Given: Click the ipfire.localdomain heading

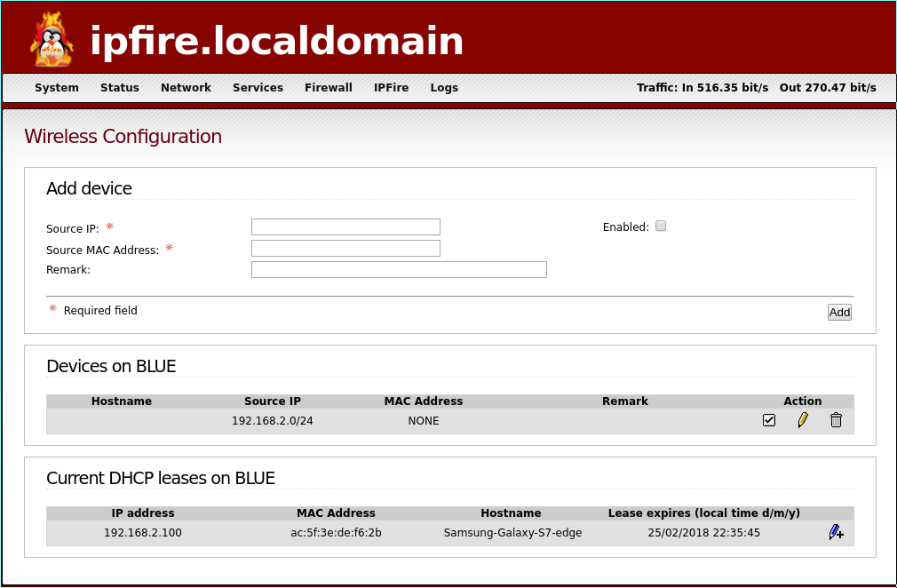Looking at the screenshot, I should pyautogui.click(x=276, y=40).
